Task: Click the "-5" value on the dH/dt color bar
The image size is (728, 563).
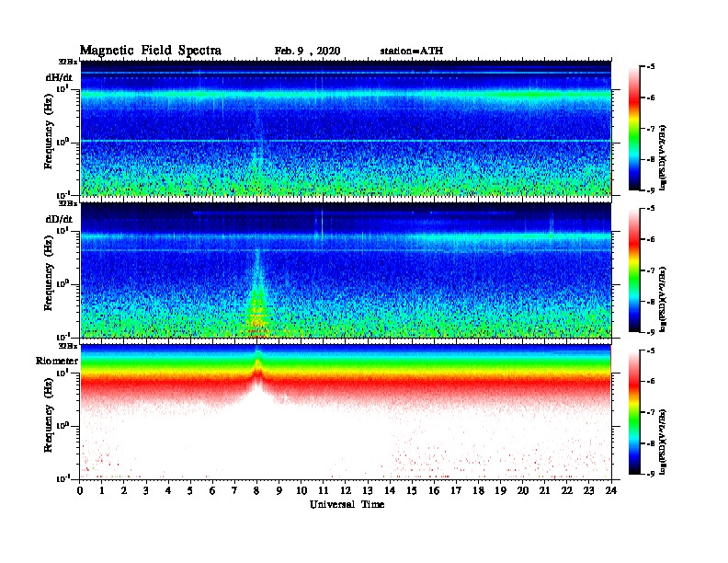Action: click(x=651, y=66)
